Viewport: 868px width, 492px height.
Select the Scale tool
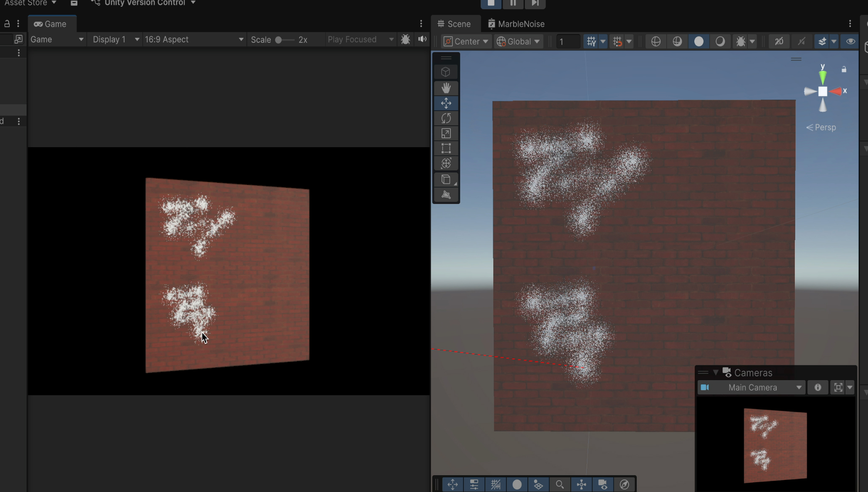coord(446,133)
